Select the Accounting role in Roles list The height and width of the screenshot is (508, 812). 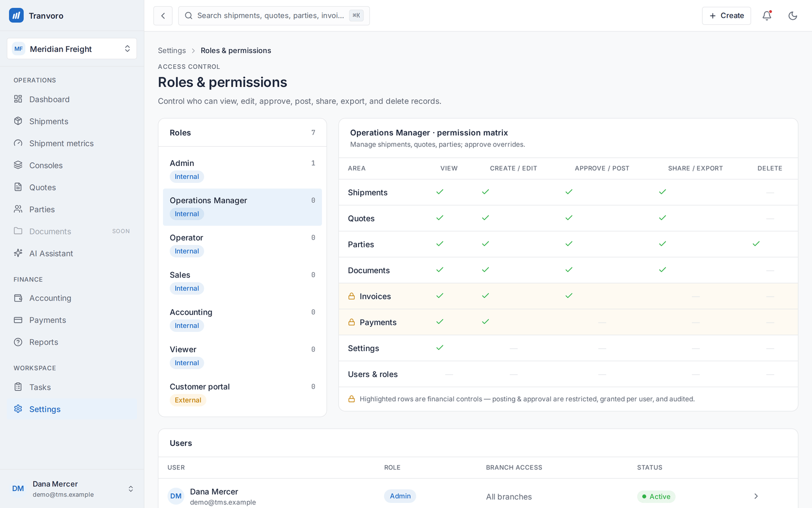click(x=242, y=319)
